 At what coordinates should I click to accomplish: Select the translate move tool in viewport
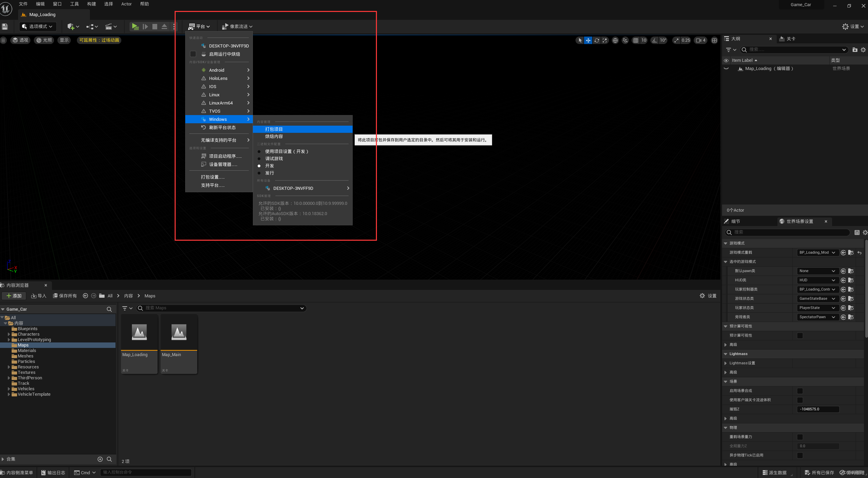[x=588, y=40]
